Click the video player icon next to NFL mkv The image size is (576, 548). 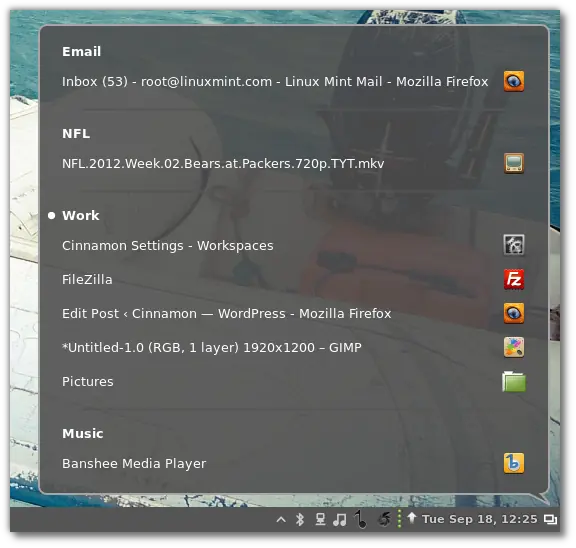pyautogui.click(x=514, y=163)
